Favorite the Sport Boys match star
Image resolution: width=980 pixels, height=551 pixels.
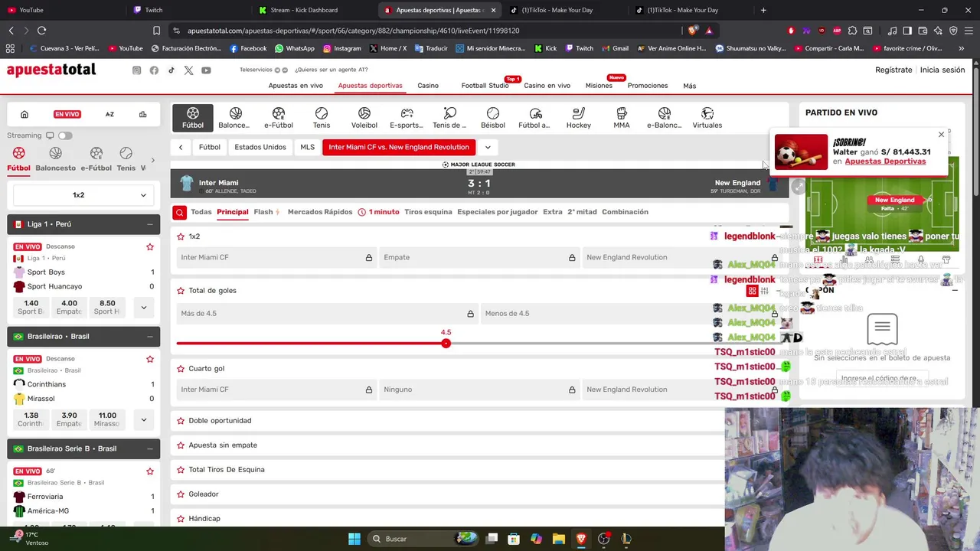(150, 246)
